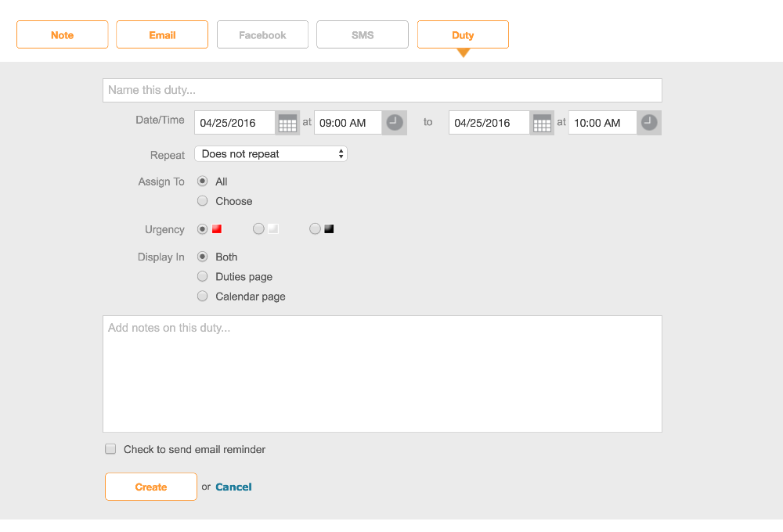Switch to the Note tab
783x532 pixels.
(x=63, y=34)
